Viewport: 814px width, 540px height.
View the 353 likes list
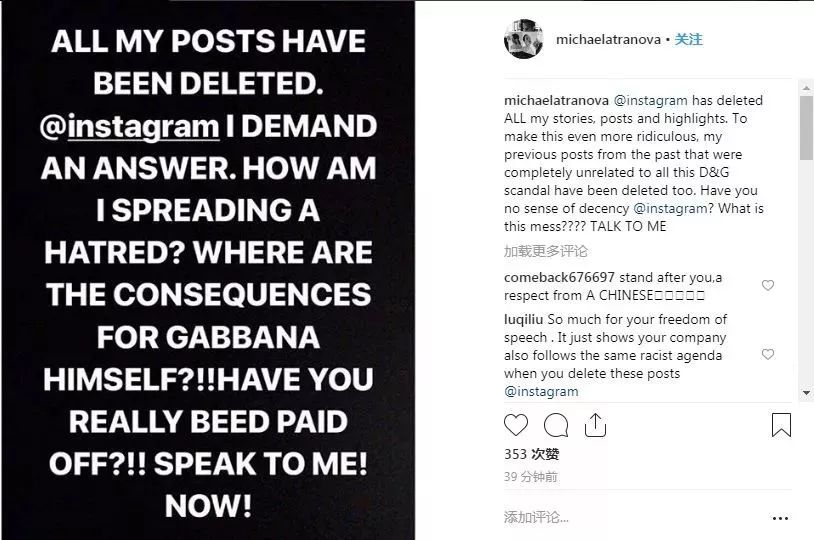[530, 455]
